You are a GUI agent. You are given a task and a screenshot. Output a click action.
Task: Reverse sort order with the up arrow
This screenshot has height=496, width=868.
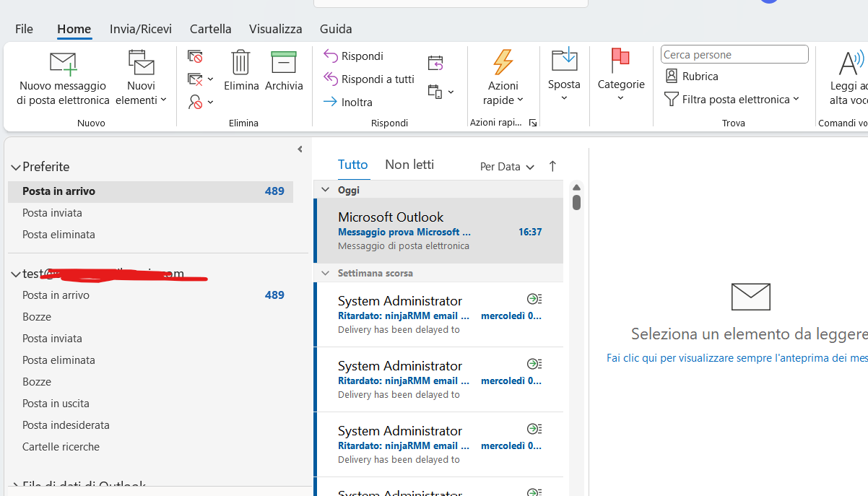(x=552, y=166)
